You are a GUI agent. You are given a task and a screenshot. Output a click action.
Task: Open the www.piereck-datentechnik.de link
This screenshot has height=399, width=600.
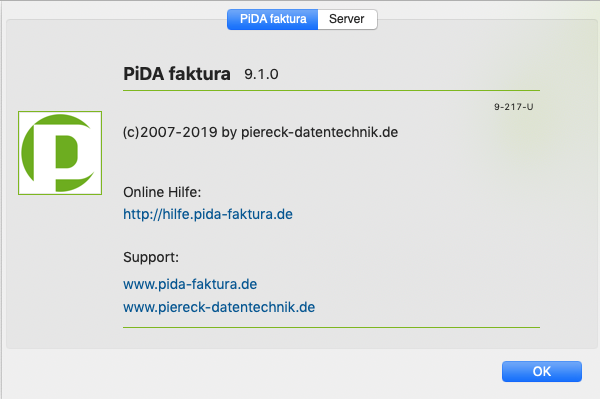point(219,307)
